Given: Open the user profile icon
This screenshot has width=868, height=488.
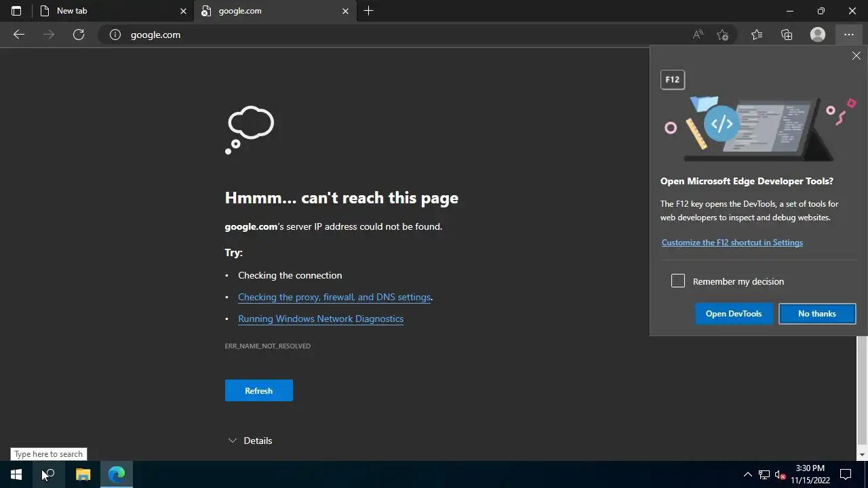Looking at the screenshot, I should (x=818, y=35).
